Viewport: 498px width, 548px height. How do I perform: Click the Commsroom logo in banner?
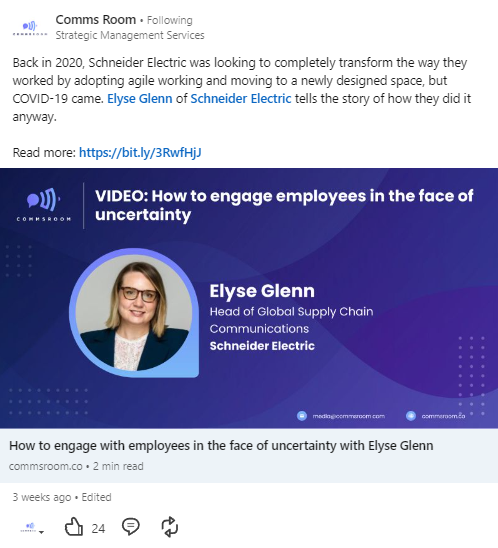click(44, 205)
